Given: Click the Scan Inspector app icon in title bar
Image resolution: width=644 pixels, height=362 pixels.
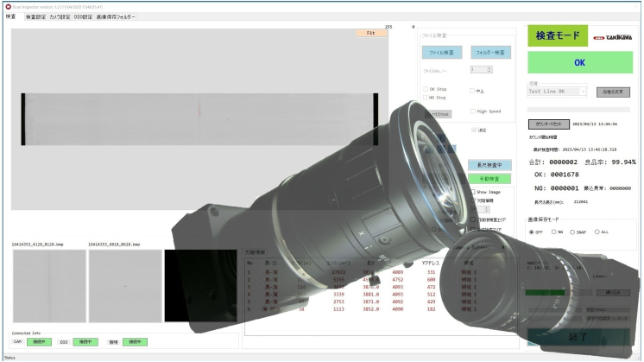Looking at the screenshot, I should (x=8, y=7).
